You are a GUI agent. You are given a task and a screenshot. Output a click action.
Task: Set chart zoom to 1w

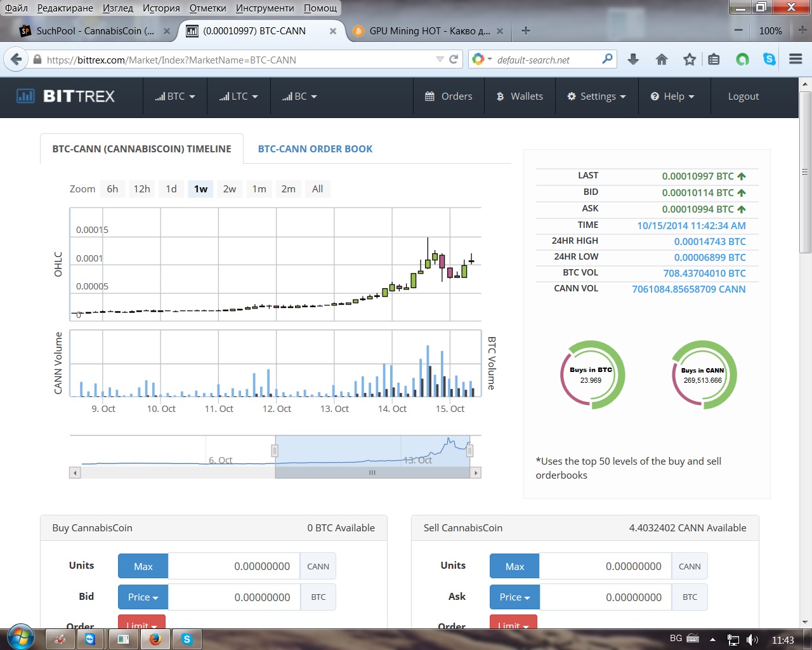tap(200, 189)
